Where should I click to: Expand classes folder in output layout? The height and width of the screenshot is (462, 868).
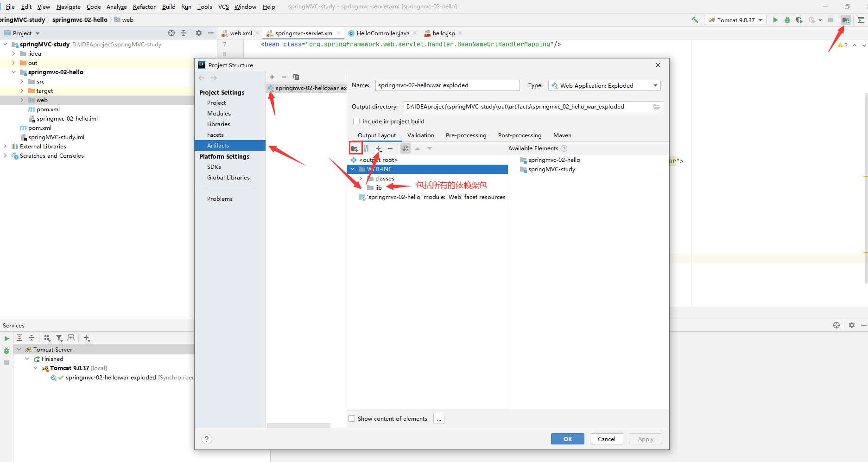click(x=361, y=179)
